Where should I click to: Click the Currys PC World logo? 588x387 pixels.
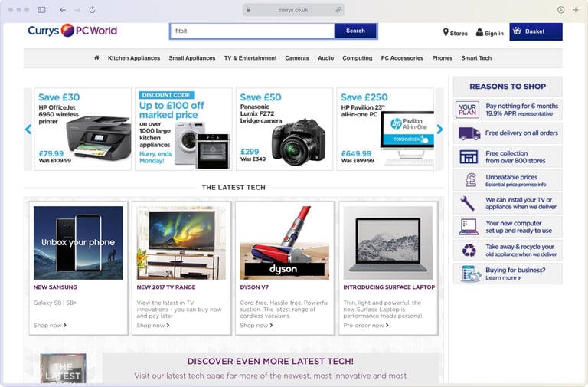point(73,31)
